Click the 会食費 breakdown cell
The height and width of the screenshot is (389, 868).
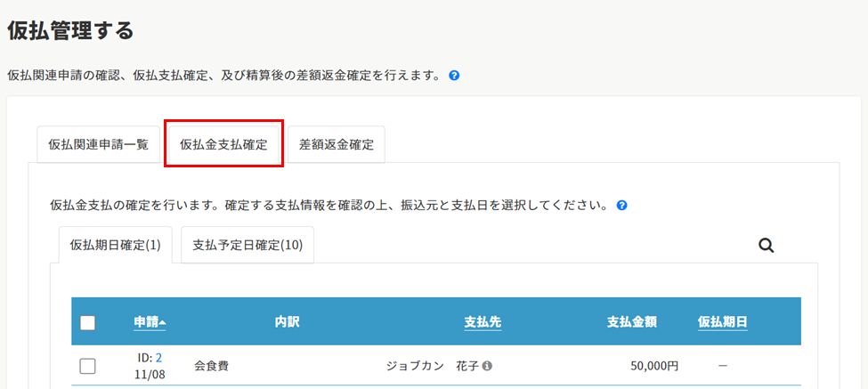(212, 366)
